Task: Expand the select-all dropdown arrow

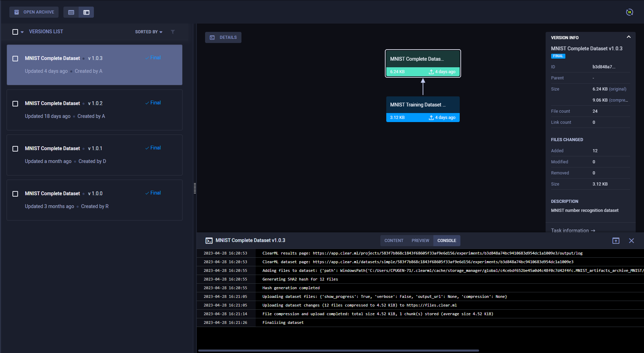Action: [x=22, y=32]
